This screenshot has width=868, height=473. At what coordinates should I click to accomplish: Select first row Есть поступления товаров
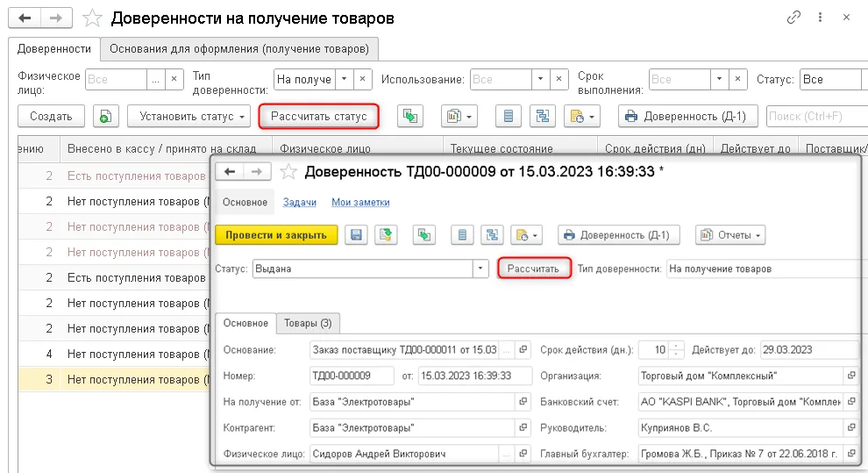113,176
